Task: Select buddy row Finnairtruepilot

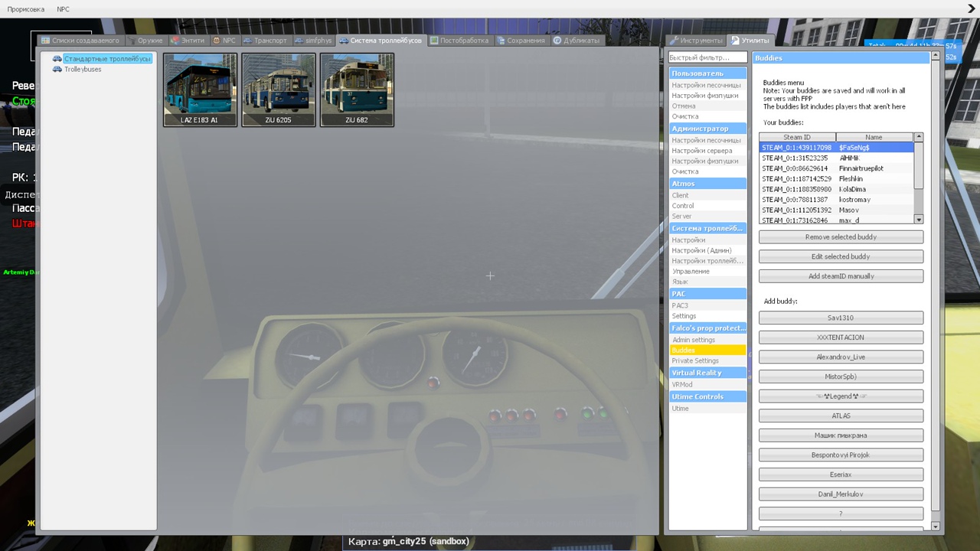Action: click(836, 168)
